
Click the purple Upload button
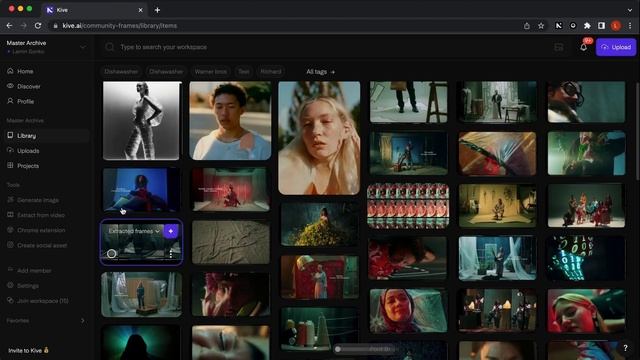tap(616, 47)
